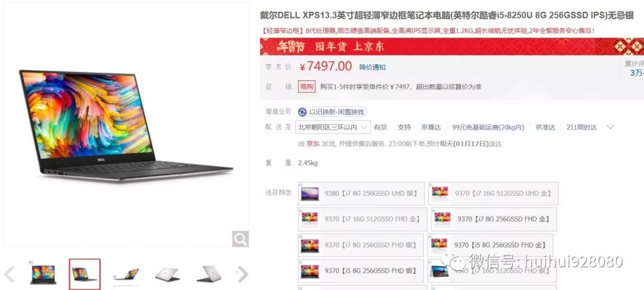Show next thumbnails with right arrow
The height and width of the screenshot is (290, 644).
[243, 275]
